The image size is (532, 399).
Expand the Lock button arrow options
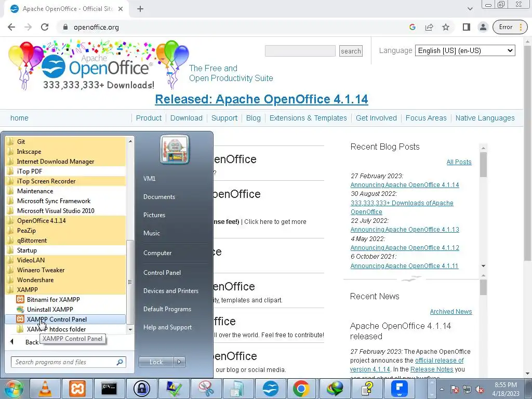tap(179, 362)
